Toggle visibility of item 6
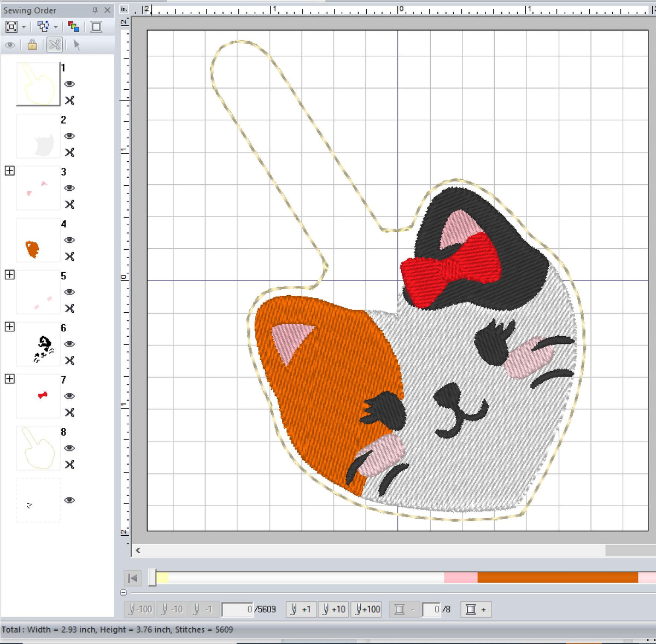656x644 pixels. 69,343
